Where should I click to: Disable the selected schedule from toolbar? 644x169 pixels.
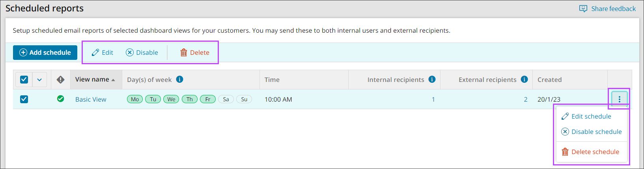142,52
